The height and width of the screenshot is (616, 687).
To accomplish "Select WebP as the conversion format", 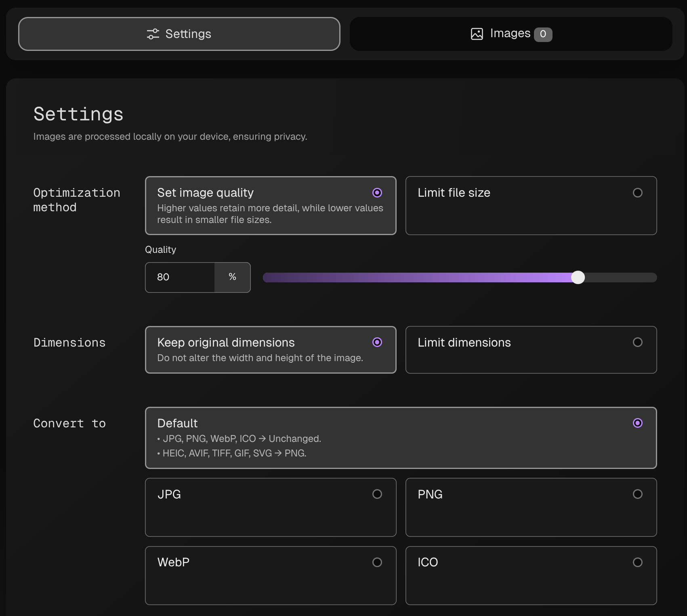I will click(377, 562).
